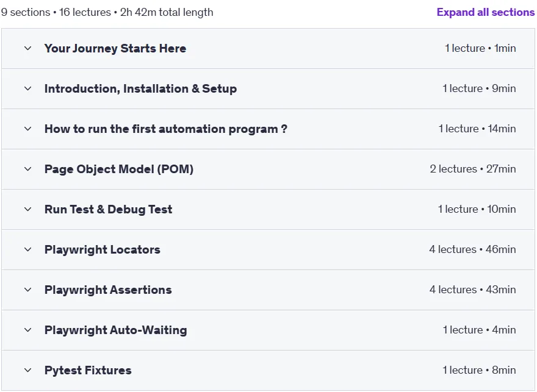
Task: Click the 4 lectures • 46min label
Action: coord(472,249)
